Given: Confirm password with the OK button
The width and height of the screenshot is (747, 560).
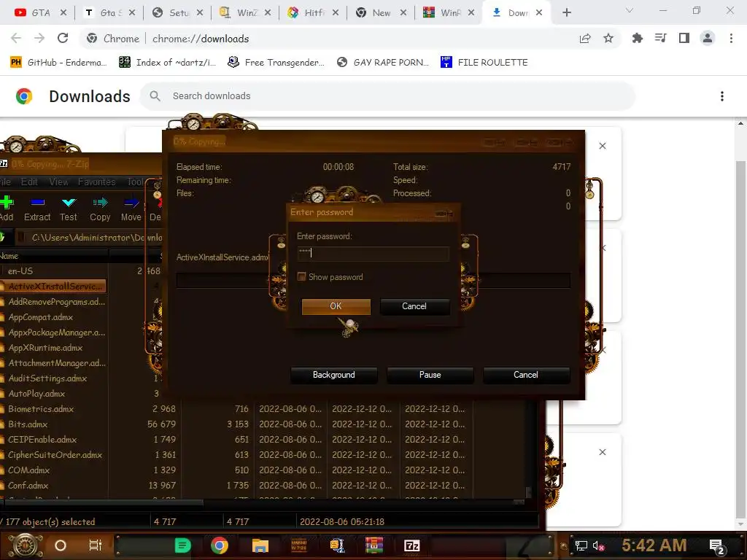Looking at the screenshot, I should tap(336, 306).
